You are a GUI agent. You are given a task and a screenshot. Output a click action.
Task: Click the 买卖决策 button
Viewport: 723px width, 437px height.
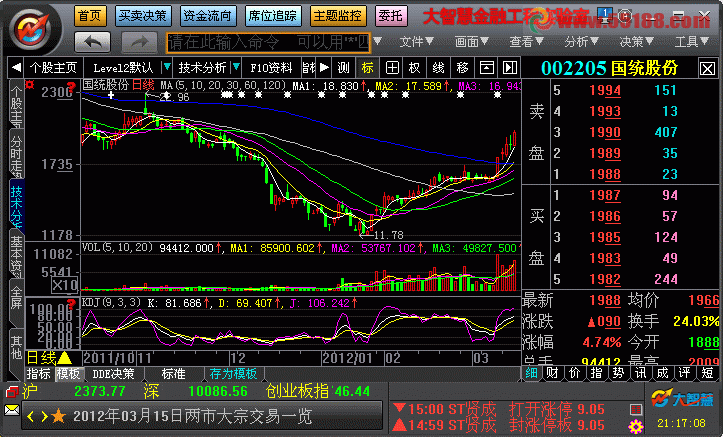click(142, 16)
